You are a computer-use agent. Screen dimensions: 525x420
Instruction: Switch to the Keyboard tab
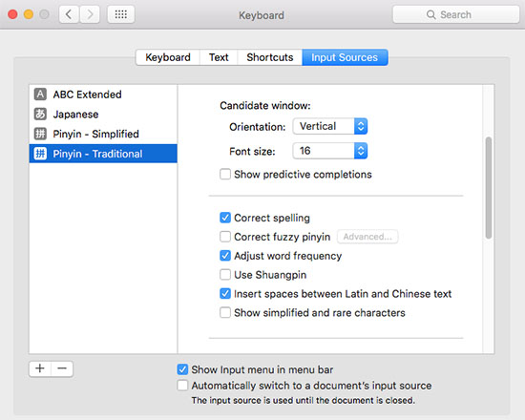tap(168, 57)
